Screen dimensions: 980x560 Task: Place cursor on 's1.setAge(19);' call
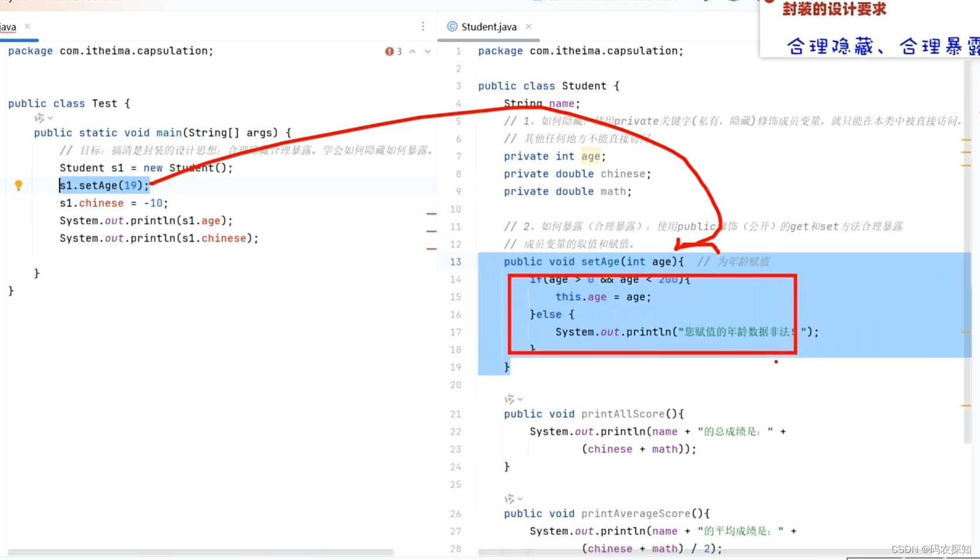coord(104,186)
